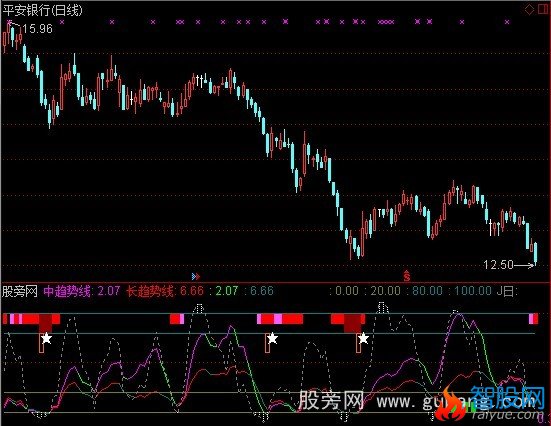Click the teal 6.66 indicator value
The height and width of the screenshot is (426, 551).
point(262,291)
